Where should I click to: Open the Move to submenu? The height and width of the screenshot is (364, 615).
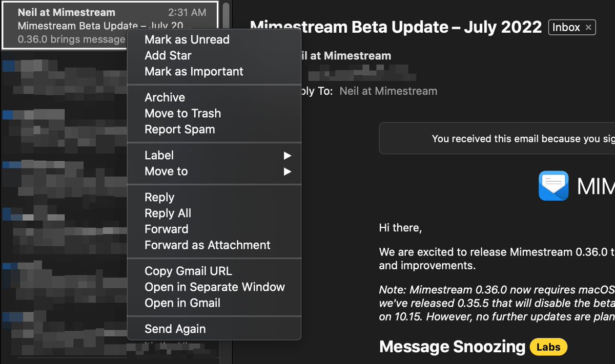(x=214, y=171)
